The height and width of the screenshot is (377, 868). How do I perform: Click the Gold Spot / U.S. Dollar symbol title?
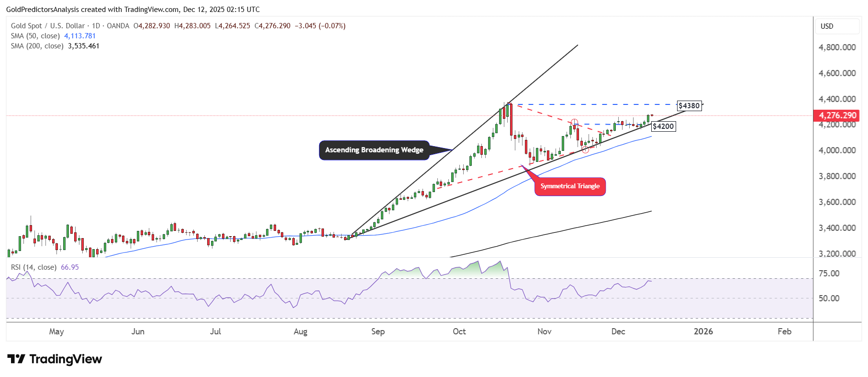[x=48, y=26]
